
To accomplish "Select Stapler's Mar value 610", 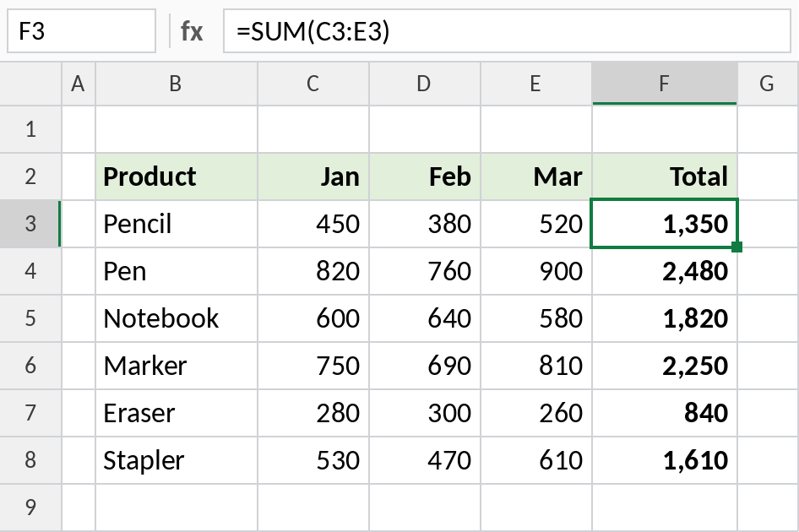I will (536, 460).
